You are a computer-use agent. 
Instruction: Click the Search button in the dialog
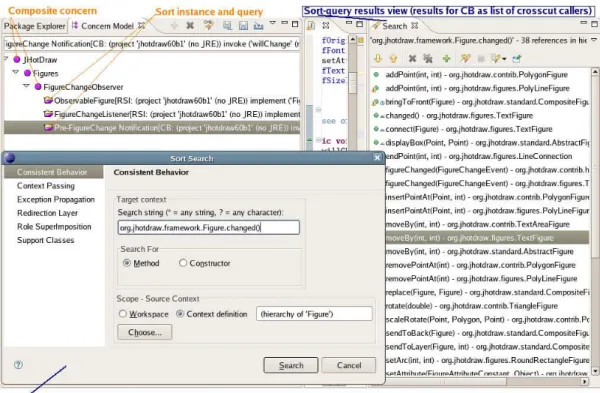pos(291,365)
